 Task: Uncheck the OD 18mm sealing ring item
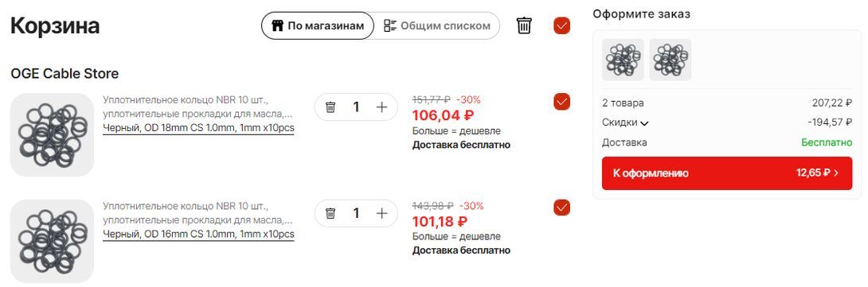[x=562, y=102]
